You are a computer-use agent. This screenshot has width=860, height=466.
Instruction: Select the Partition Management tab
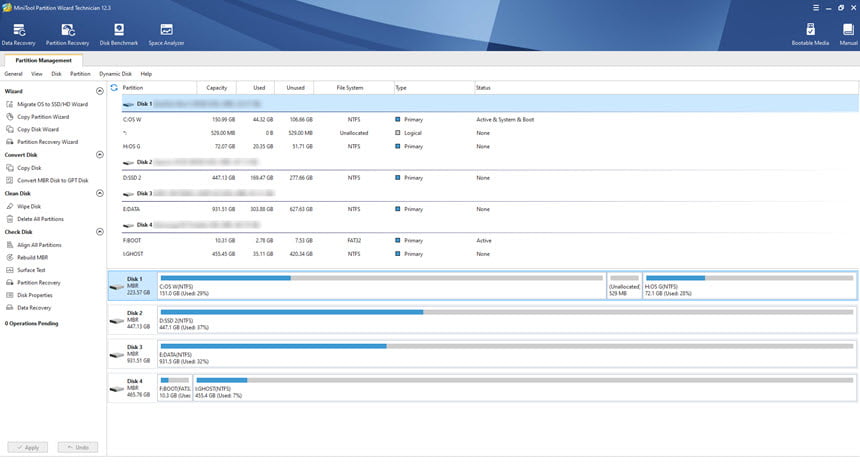point(43,60)
